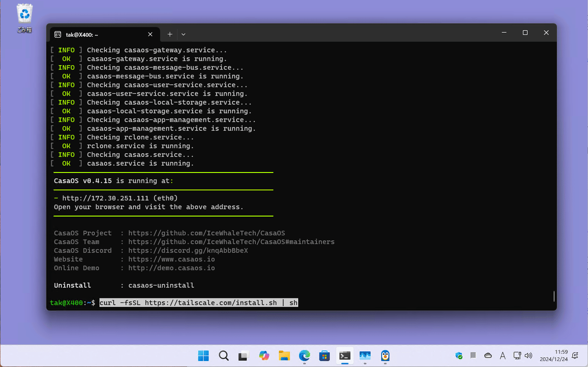
Task: Click the CasaOS#maintainers team URL
Action: [x=231, y=242]
